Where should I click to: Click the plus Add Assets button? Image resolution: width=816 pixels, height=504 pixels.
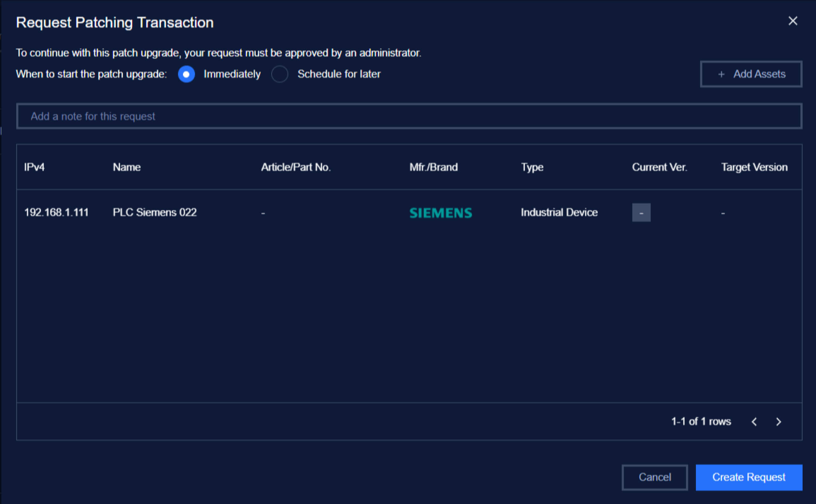(751, 74)
